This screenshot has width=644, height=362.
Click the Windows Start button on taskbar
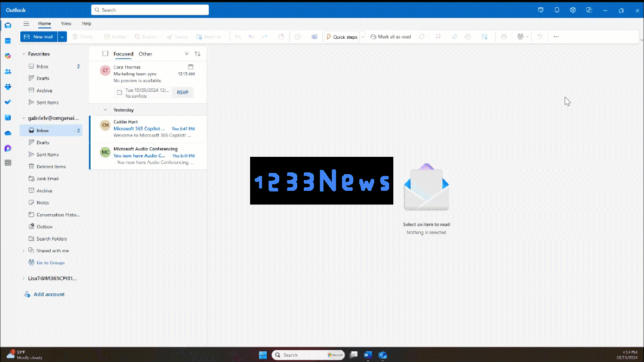point(263,355)
